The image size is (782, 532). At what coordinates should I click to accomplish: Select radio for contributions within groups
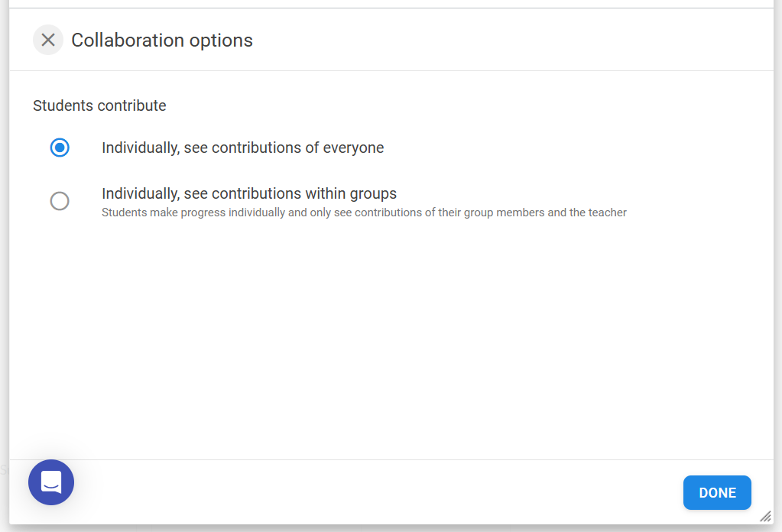[60, 201]
